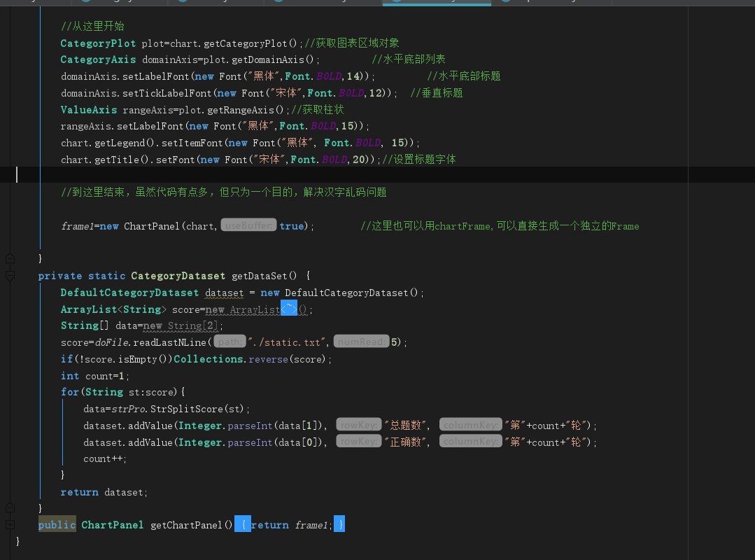
Task: Click the "doFile" identifier
Action: pos(112,342)
